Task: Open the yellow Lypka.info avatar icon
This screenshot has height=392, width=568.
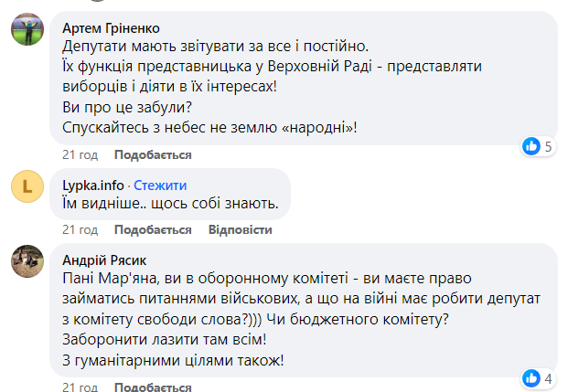Action: (27, 186)
